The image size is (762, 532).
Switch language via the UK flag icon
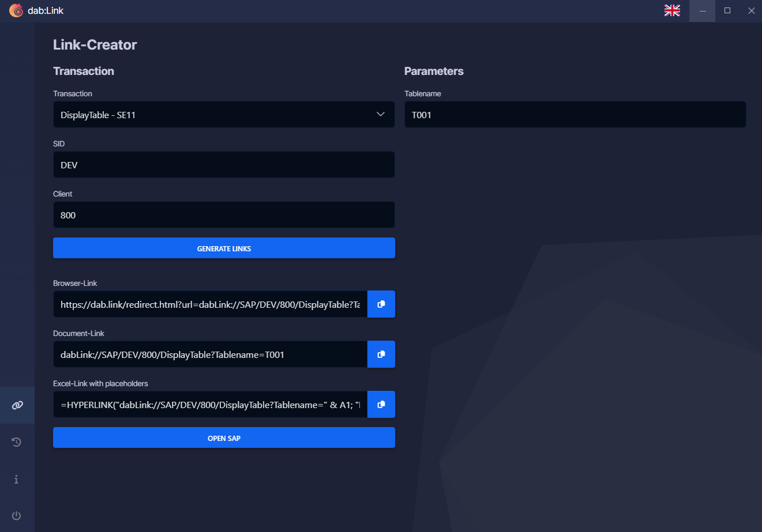[672, 10]
